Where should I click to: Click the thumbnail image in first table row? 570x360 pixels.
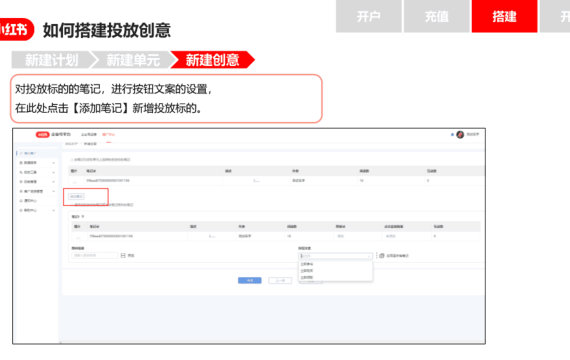click(75, 181)
